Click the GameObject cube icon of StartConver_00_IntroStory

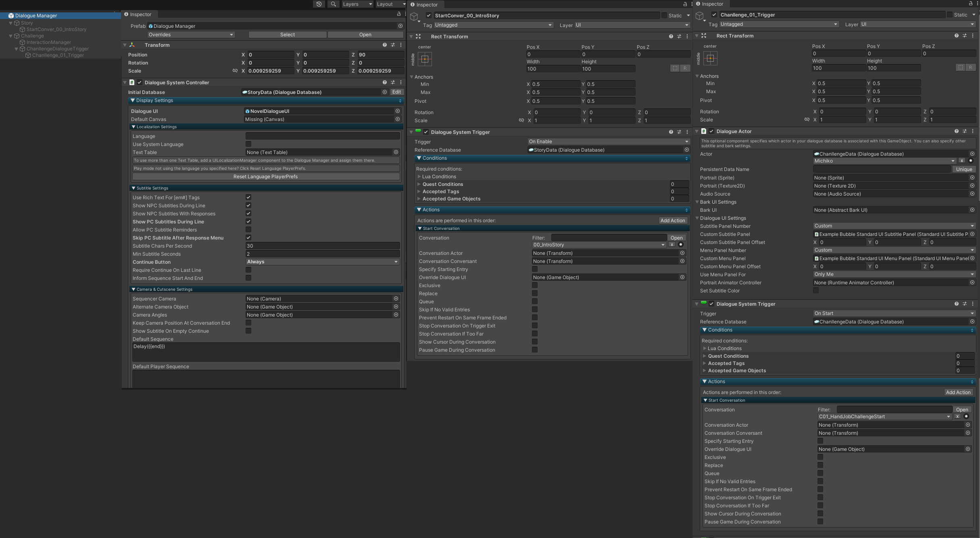[414, 17]
